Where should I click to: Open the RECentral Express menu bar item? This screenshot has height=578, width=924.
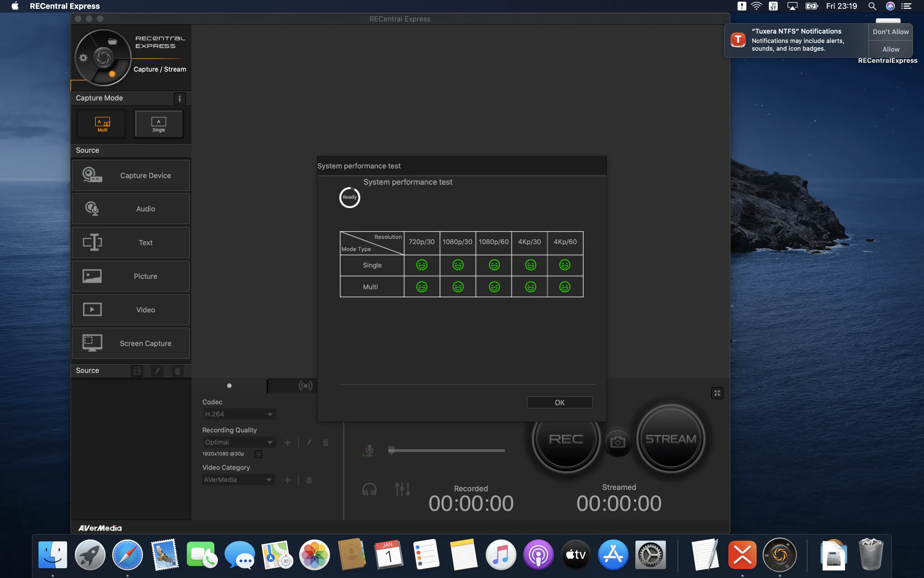(x=65, y=6)
